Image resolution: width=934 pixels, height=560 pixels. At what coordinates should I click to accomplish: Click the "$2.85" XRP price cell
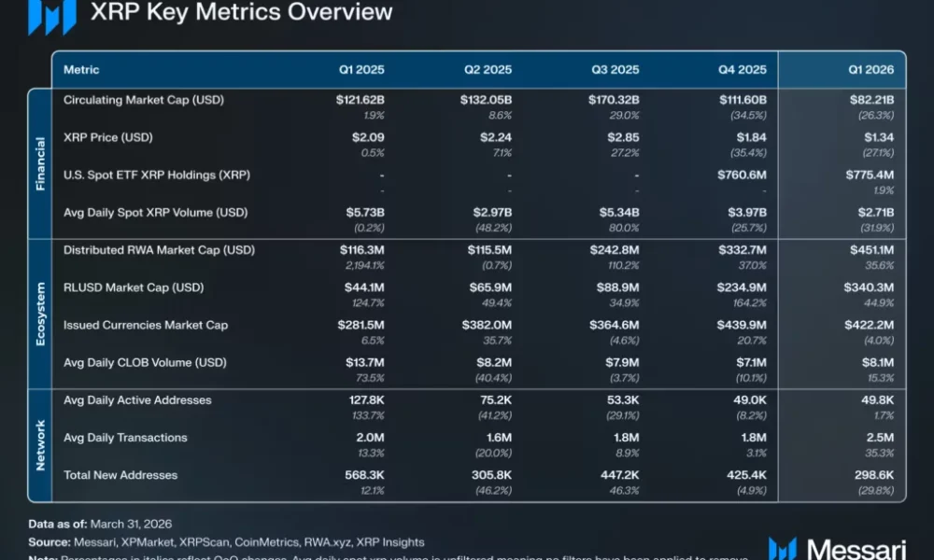point(623,137)
